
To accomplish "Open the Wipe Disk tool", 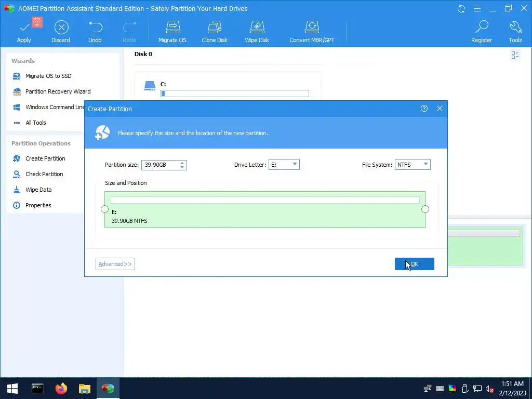I will coord(257,32).
